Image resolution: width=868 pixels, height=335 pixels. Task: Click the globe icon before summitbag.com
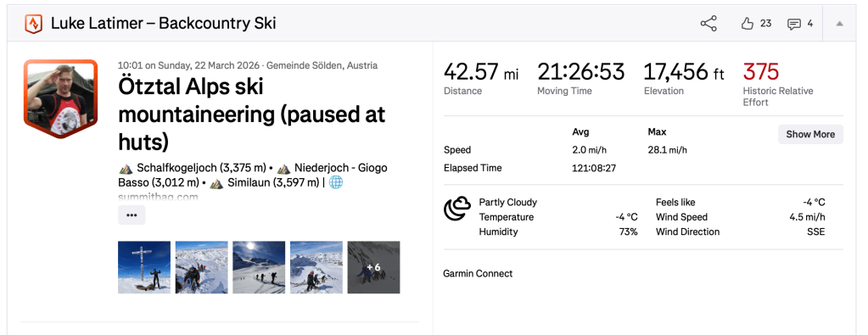336,182
